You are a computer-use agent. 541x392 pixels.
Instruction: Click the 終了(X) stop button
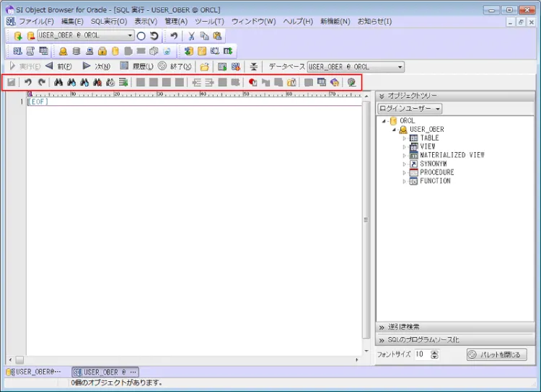click(175, 66)
